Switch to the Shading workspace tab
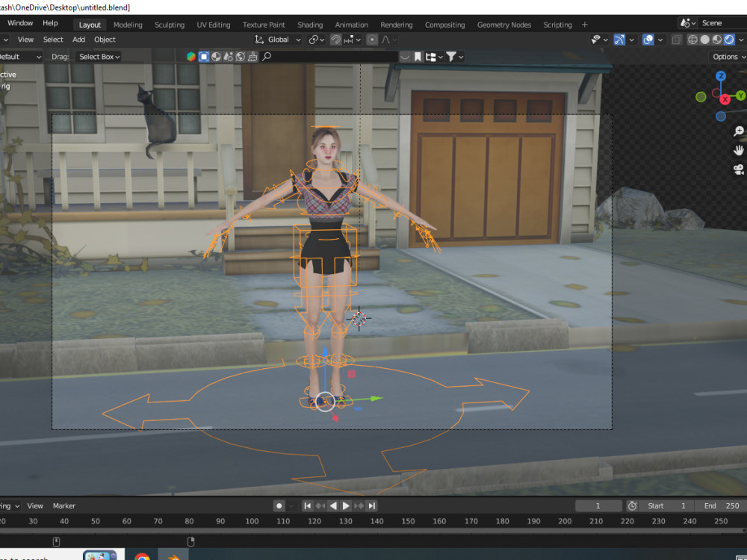 coord(310,25)
